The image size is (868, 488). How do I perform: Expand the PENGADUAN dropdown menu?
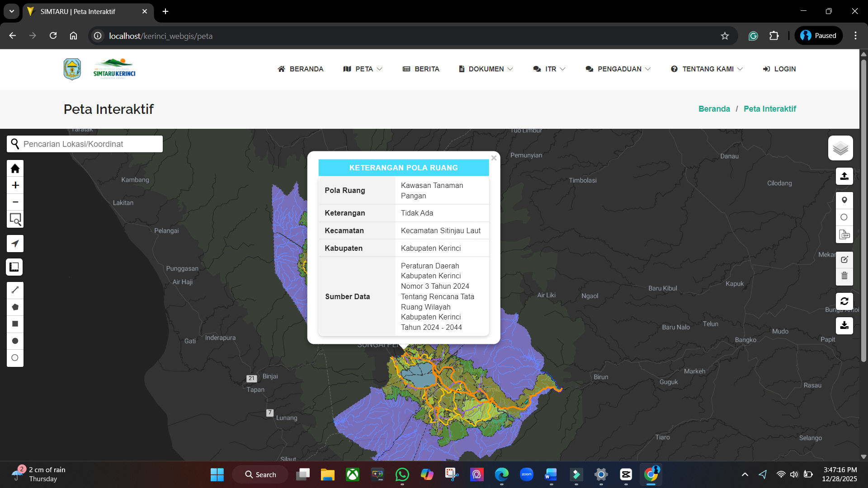(x=618, y=69)
